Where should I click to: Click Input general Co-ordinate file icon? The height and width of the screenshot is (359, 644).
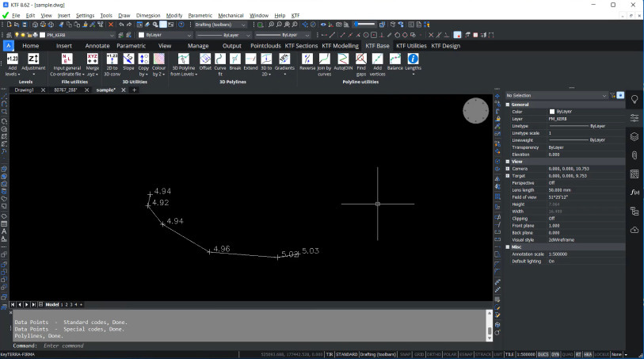click(x=67, y=59)
